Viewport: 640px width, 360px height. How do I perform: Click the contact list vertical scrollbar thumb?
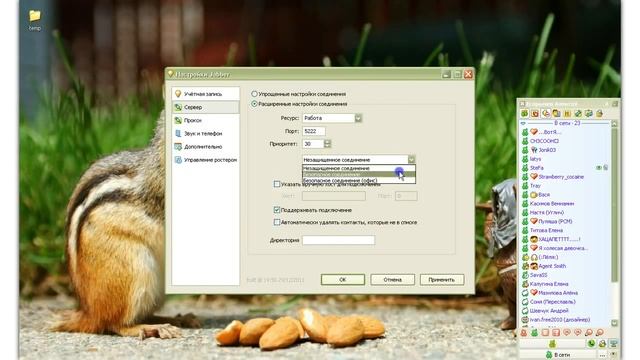pos(615,204)
